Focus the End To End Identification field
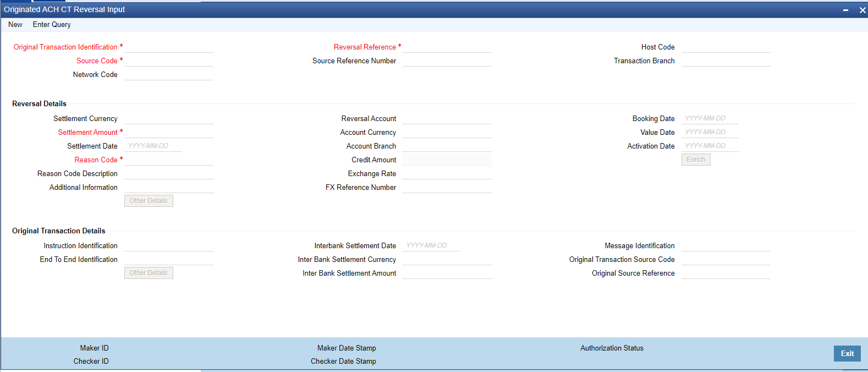868x372 pixels. coord(169,259)
